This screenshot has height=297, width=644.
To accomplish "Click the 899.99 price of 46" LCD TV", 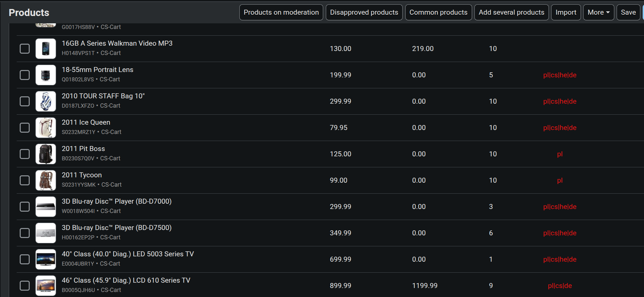I will tap(340, 286).
